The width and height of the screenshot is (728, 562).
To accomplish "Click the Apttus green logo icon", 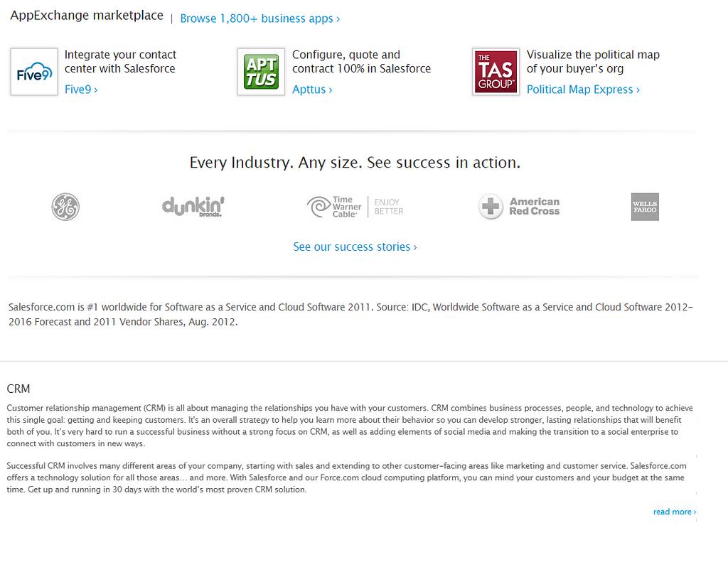I will click(x=261, y=72).
